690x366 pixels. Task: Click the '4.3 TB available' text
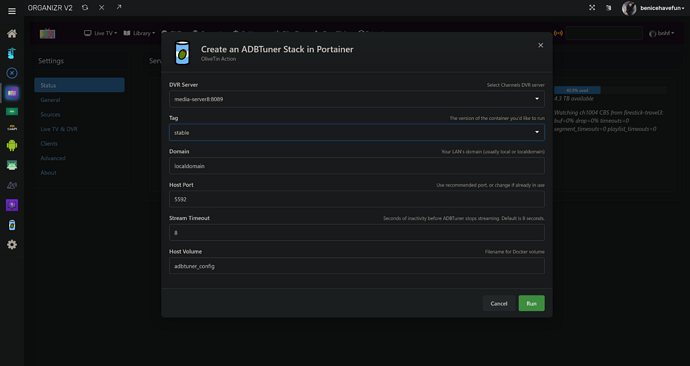573,99
